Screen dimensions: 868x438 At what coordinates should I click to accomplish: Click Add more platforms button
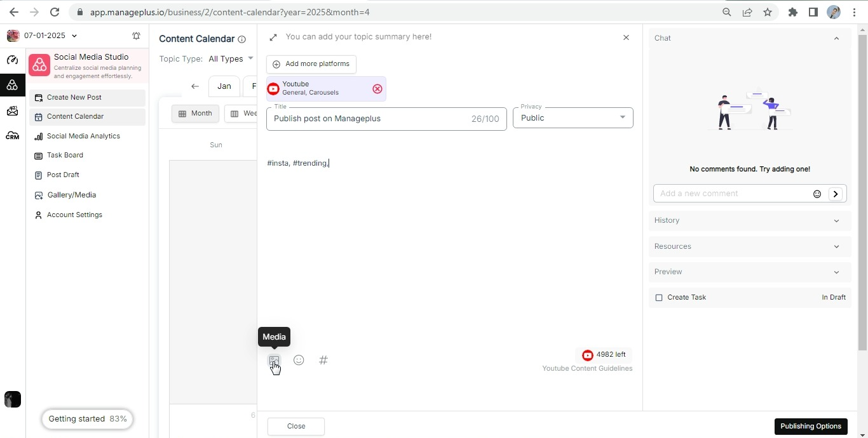pyautogui.click(x=311, y=64)
